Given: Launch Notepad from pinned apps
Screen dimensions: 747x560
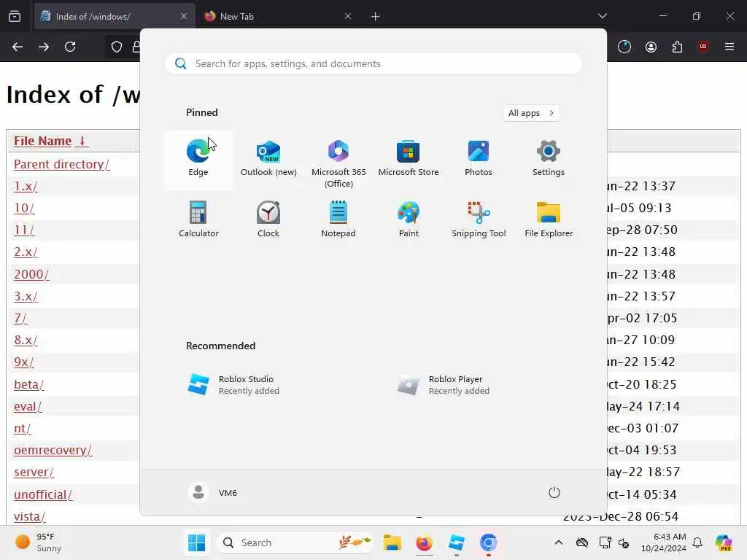Looking at the screenshot, I should point(338,219).
